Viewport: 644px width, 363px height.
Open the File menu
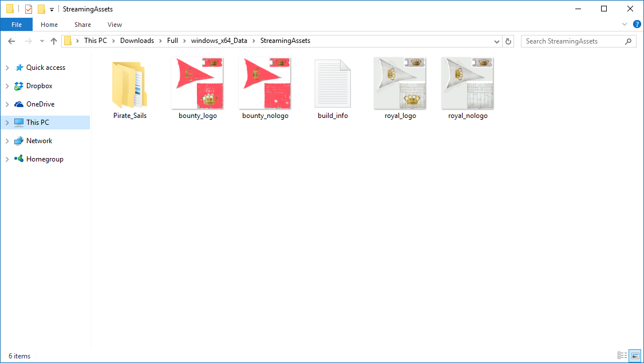click(x=17, y=25)
